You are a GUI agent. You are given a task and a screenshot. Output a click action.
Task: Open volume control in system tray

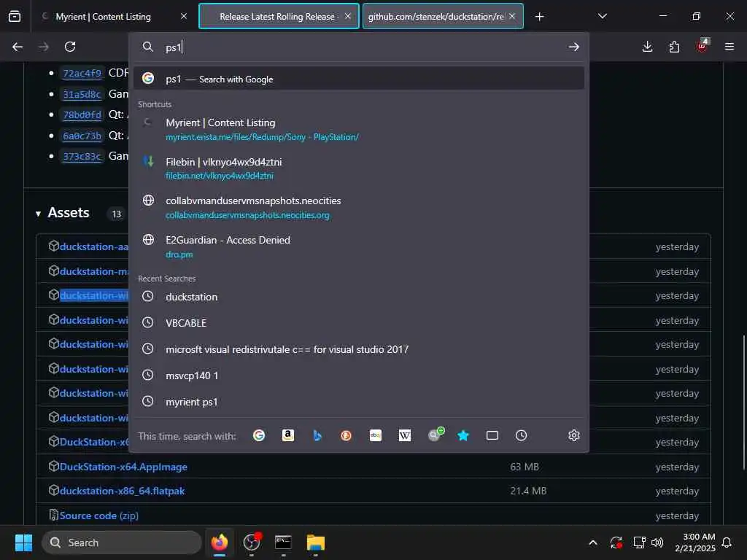click(657, 542)
